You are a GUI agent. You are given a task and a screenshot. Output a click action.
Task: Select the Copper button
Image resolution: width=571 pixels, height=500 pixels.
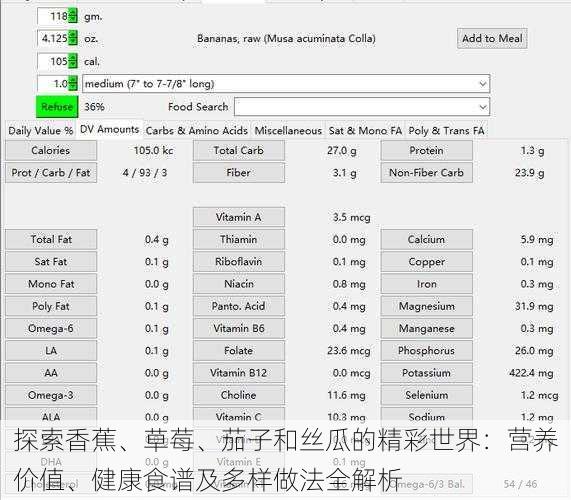click(426, 262)
